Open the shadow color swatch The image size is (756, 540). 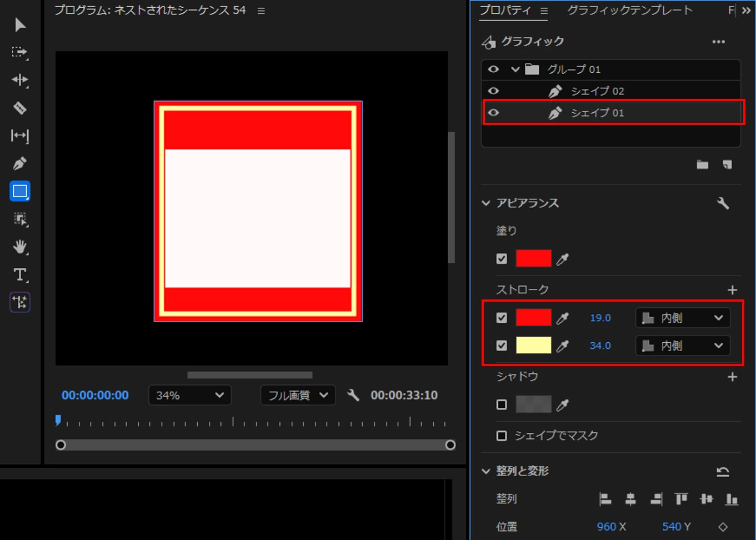pyautogui.click(x=534, y=404)
